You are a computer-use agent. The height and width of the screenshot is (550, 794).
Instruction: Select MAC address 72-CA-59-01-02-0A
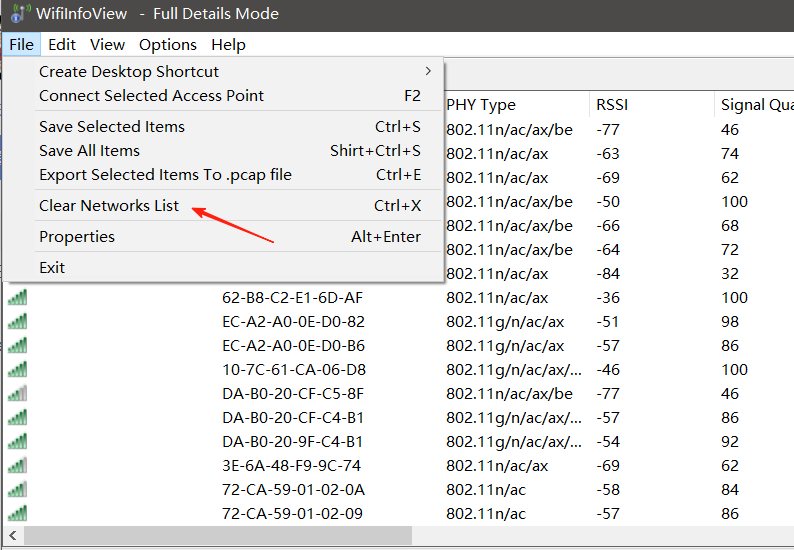point(293,490)
